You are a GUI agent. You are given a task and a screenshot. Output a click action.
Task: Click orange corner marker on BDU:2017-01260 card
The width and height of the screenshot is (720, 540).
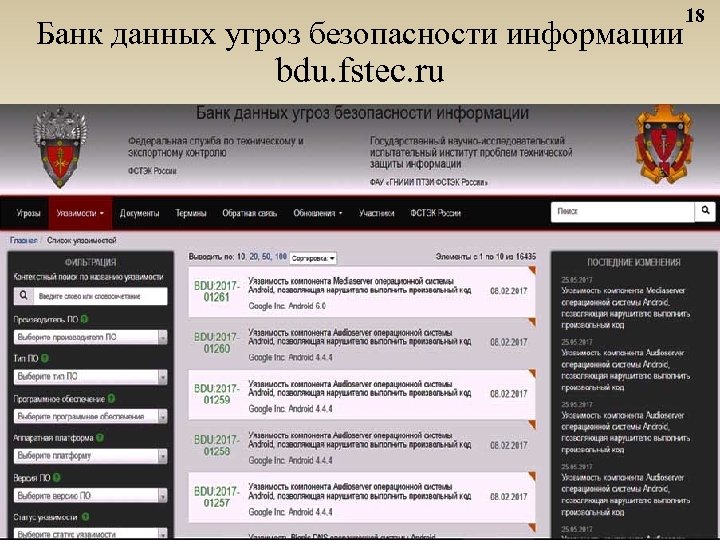[x=532, y=322]
